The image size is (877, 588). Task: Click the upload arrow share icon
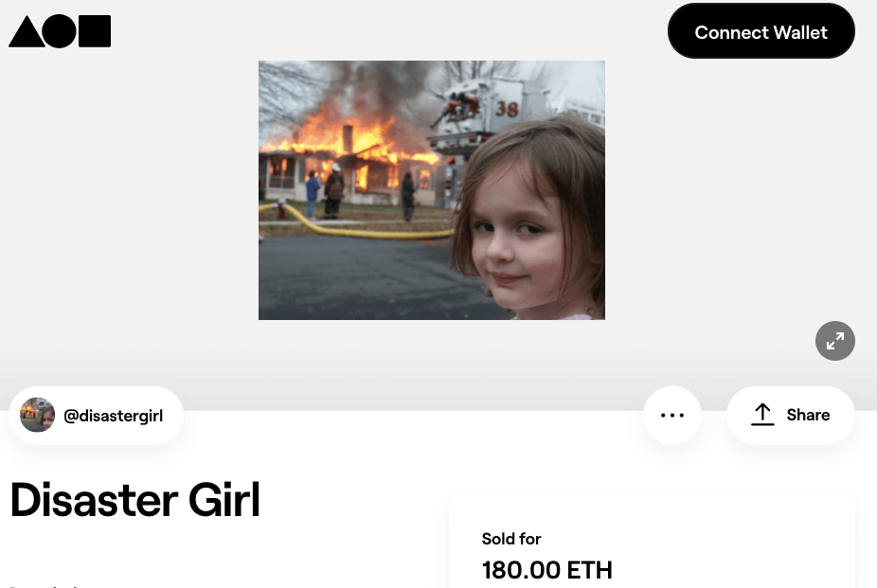click(x=762, y=415)
